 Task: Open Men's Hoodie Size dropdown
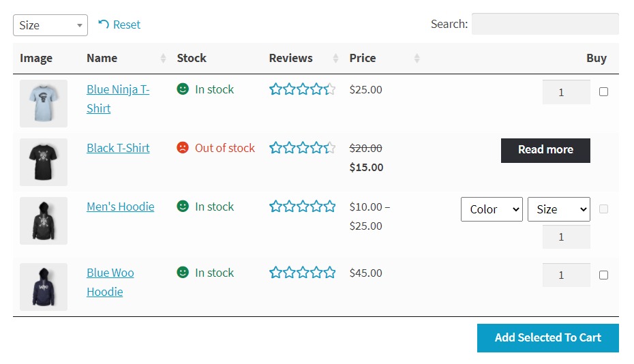pyautogui.click(x=559, y=209)
